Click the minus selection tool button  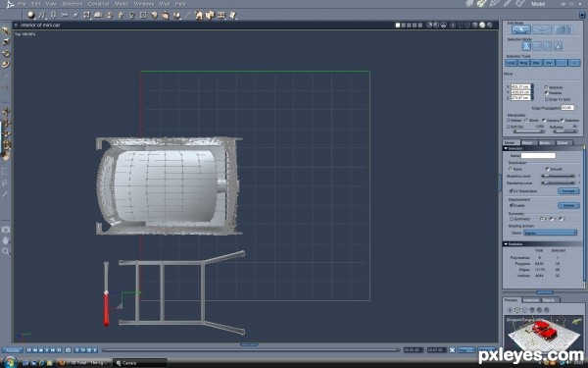pos(562,63)
